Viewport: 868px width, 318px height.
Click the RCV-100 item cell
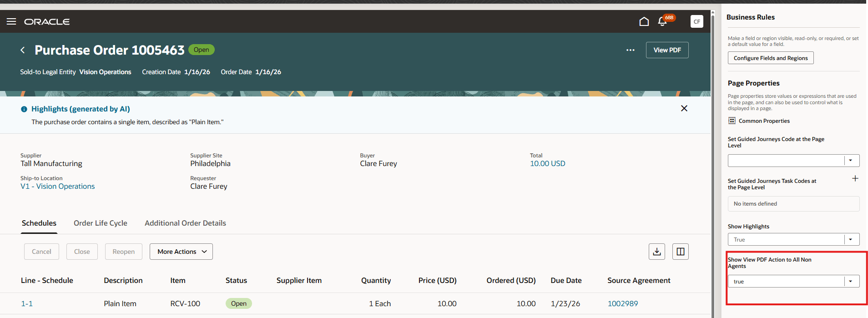[x=185, y=303]
